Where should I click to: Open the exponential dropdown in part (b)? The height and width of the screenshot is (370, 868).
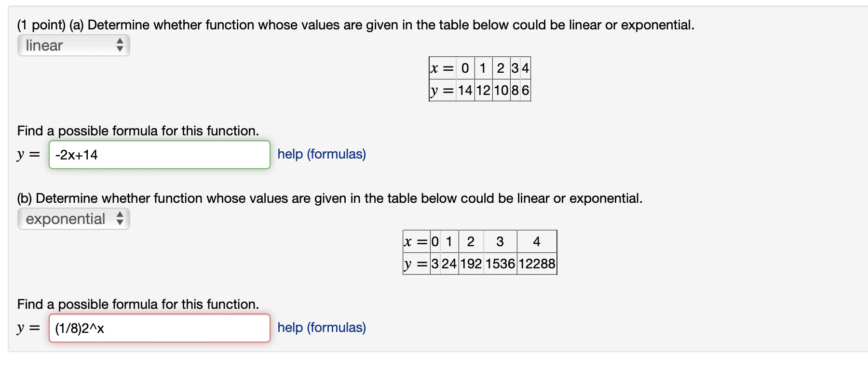pyautogui.click(x=72, y=219)
